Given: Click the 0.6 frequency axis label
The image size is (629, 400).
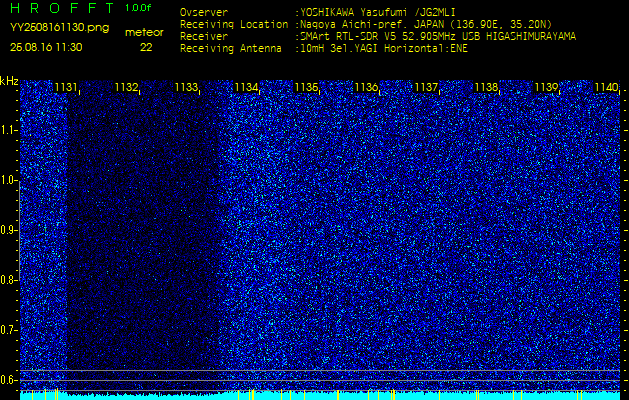Looking at the screenshot, I should (8, 380).
